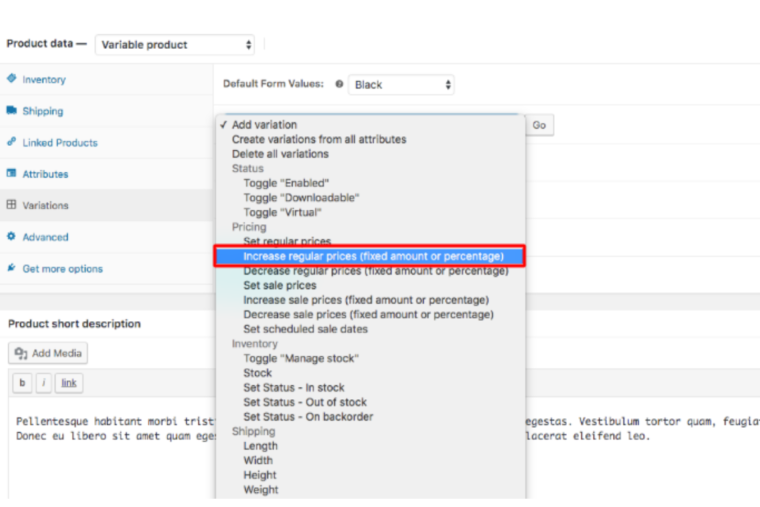Click the Linked Products link icon
Image resolution: width=760 pixels, height=507 pixels.
(12, 142)
